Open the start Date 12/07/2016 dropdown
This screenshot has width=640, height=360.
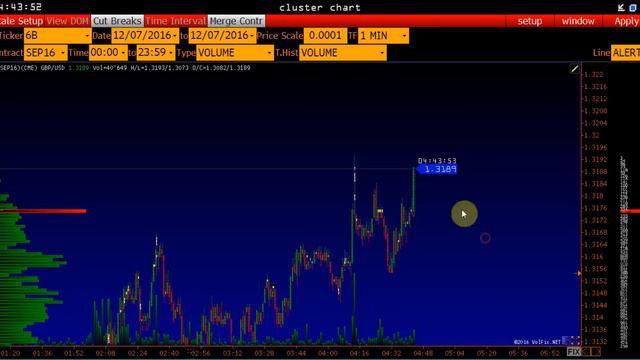pos(145,36)
